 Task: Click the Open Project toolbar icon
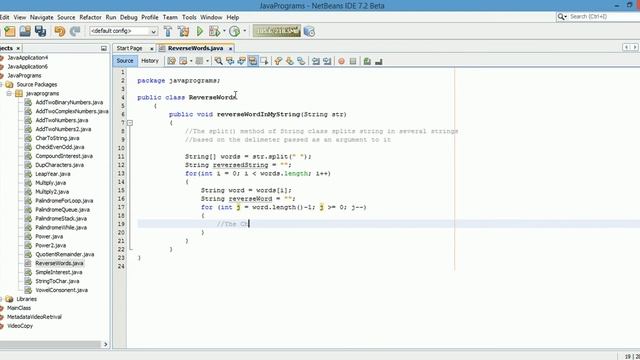pos(25,31)
